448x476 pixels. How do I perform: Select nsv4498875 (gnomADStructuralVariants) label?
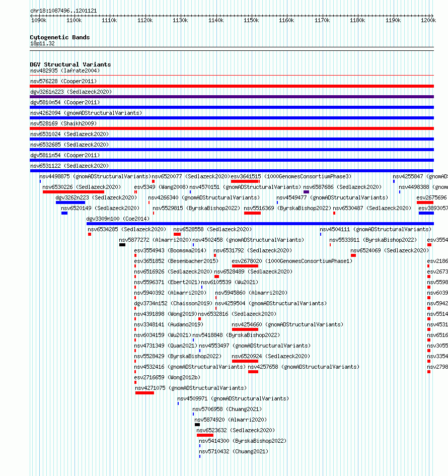click(95, 176)
